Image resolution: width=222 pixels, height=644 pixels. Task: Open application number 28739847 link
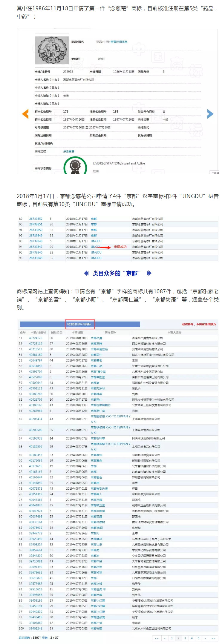[36, 247]
